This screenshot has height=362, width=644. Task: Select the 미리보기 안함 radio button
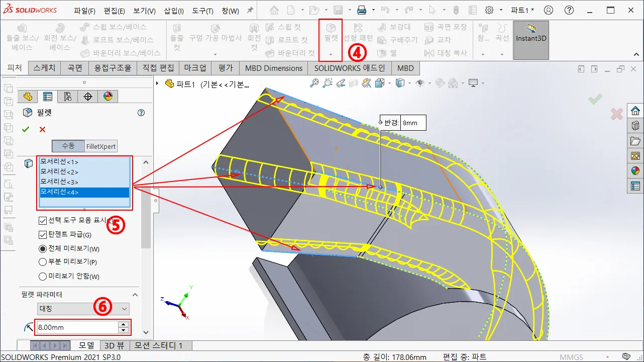[43, 276]
